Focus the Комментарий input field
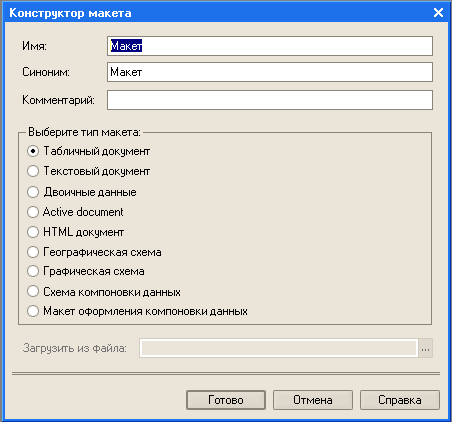The height and width of the screenshot is (422, 452). (x=270, y=100)
